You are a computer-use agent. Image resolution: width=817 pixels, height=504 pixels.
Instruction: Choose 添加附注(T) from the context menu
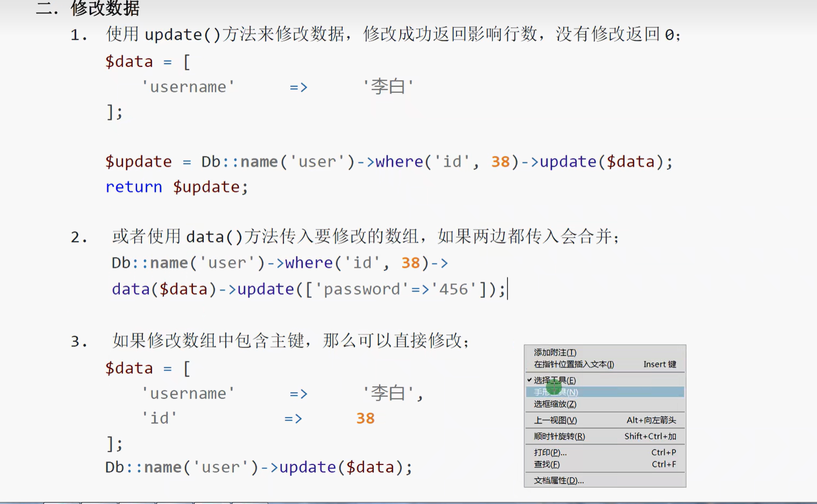pos(605,352)
